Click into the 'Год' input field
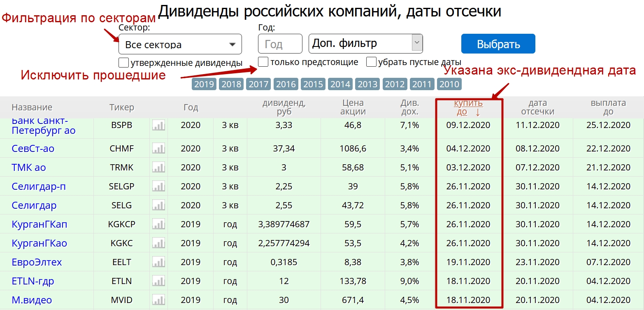 pyautogui.click(x=280, y=44)
